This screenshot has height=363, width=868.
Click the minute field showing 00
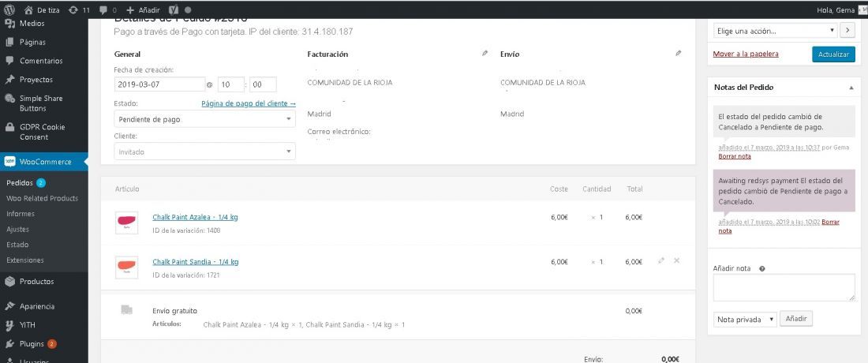coord(263,84)
